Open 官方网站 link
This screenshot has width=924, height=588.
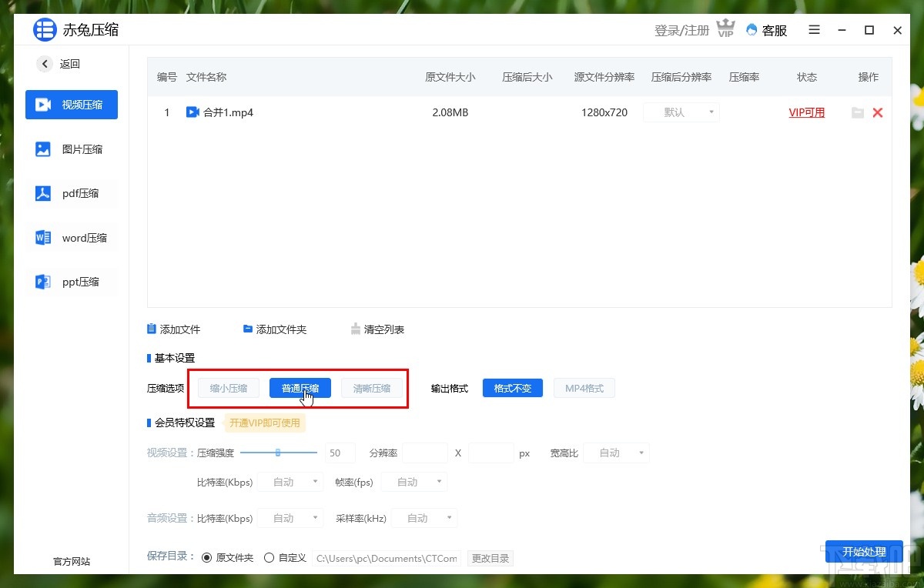[72, 561]
